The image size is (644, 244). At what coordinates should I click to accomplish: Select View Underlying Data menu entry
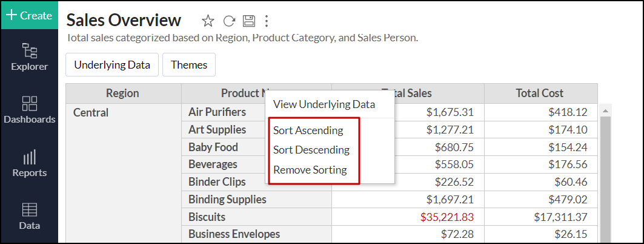[324, 104]
